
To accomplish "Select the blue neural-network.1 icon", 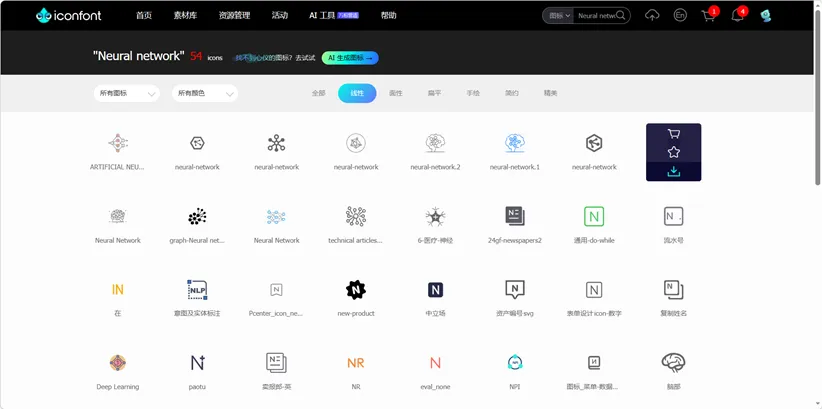I will pyautogui.click(x=515, y=143).
